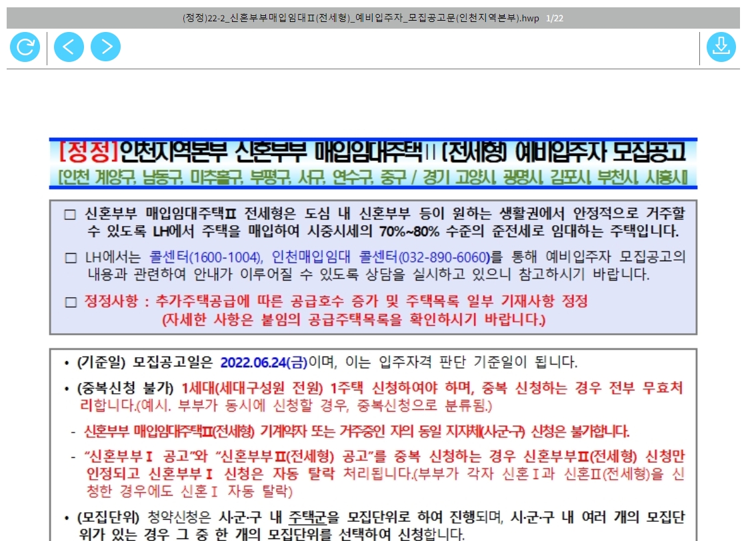Click the red [정정] tag in the headline
This screenshot has height=541, width=756.
(88, 152)
